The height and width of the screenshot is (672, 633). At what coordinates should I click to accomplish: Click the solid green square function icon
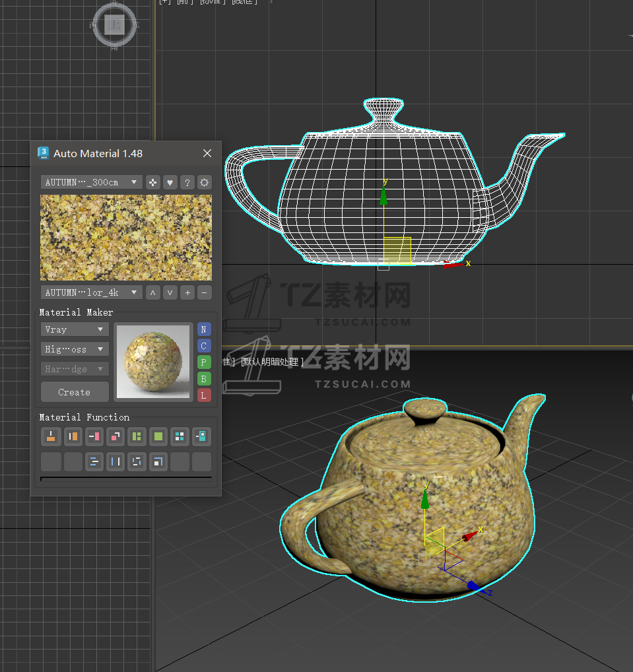point(158,436)
